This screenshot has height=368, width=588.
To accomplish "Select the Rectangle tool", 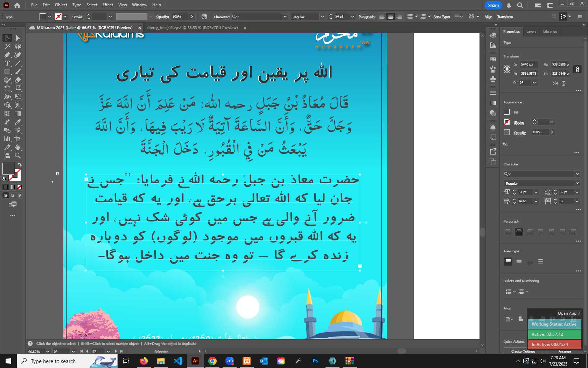I will click(x=7, y=71).
